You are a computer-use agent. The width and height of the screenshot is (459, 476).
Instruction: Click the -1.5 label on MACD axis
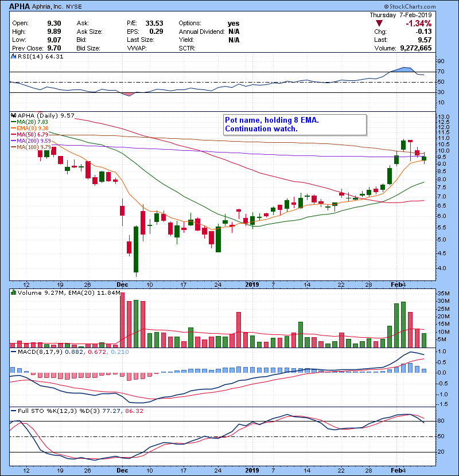click(442, 404)
